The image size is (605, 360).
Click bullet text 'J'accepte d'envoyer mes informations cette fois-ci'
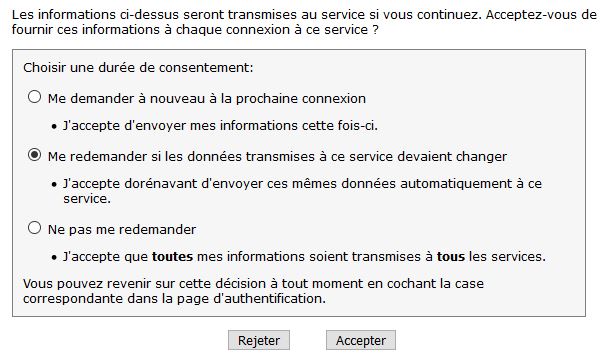tap(220, 126)
